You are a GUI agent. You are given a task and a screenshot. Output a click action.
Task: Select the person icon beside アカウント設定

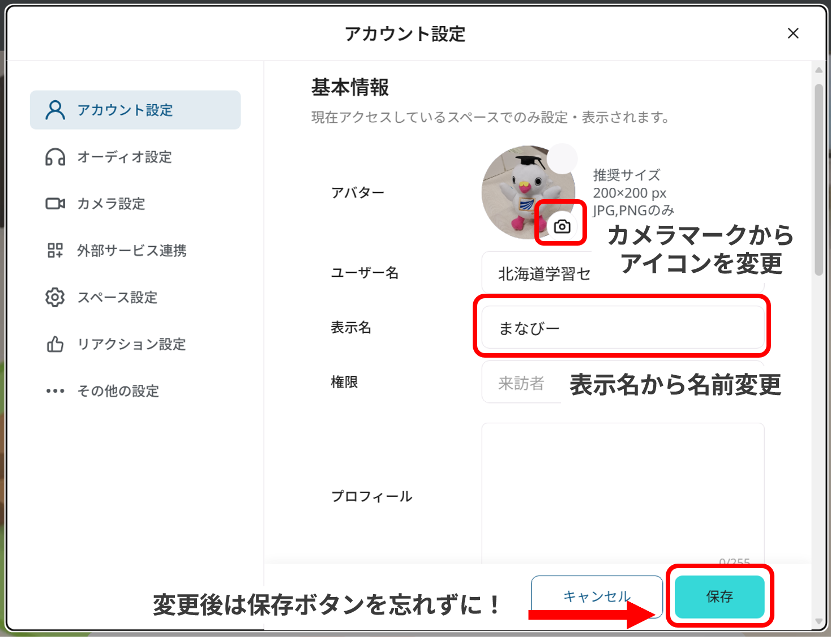coord(55,110)
